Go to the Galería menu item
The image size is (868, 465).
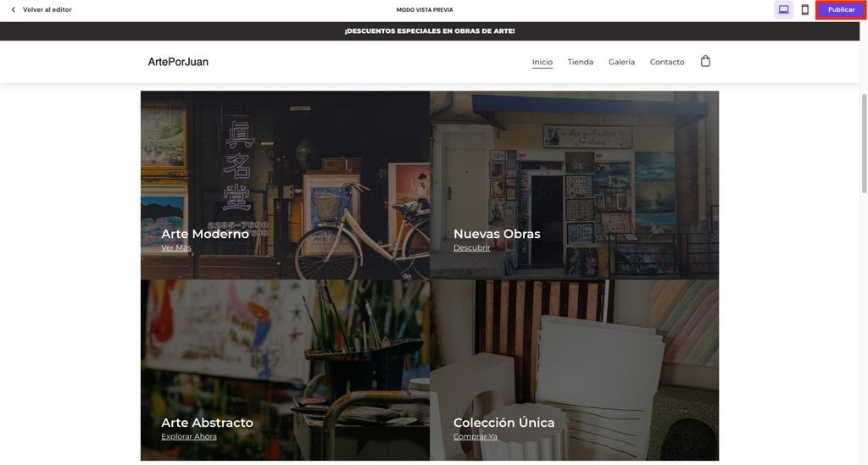click(x=621, y=62)
